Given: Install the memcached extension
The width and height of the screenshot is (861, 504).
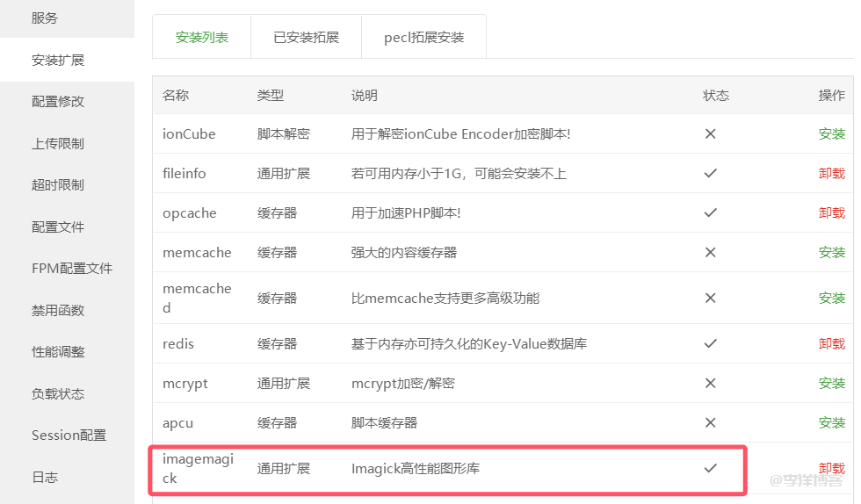Looking at the screenshot, I should 831,299.
